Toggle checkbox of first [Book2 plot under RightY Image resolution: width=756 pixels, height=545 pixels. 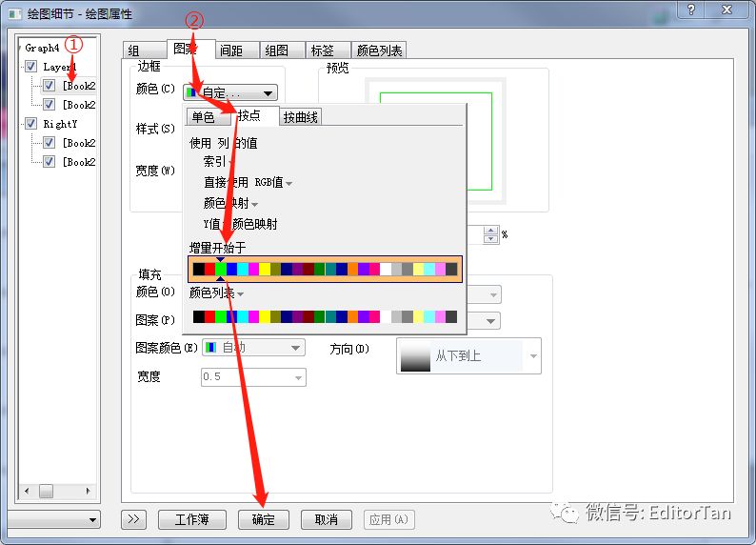[49, 142]
